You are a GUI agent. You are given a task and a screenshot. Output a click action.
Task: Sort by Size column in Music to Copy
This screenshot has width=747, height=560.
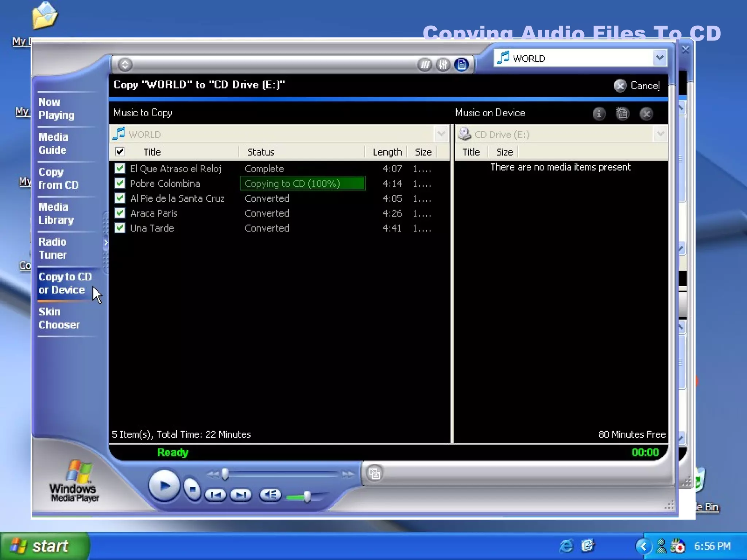[423, 152]
